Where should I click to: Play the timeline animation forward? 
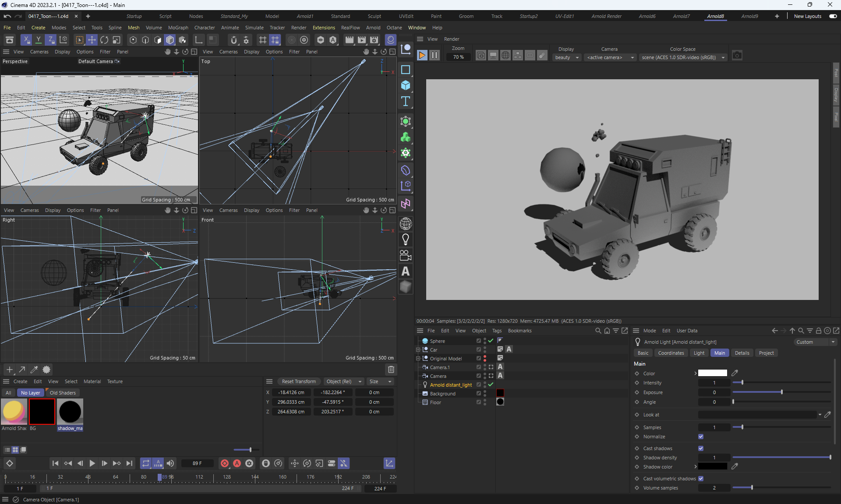[x=92, y=463]
